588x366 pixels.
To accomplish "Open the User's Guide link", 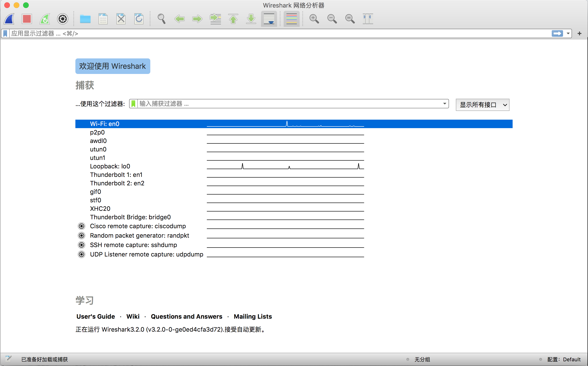I will pyautogui.click(x=96, y=316).
